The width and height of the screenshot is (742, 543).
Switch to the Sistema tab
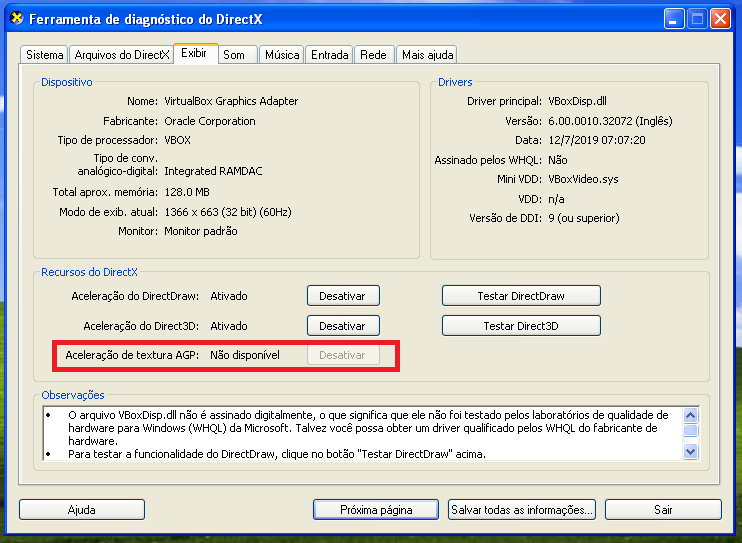tap(44, 55)
